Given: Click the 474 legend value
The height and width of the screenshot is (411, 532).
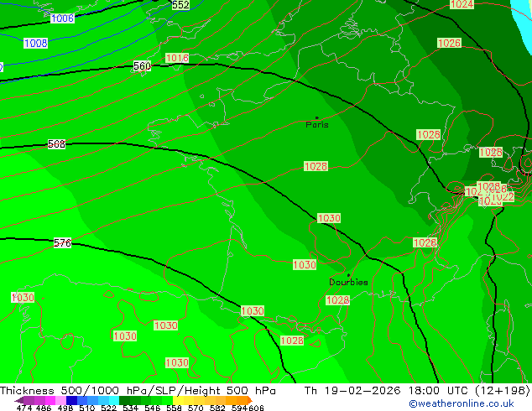Looking at the screenshot, I should coord(24,408).
